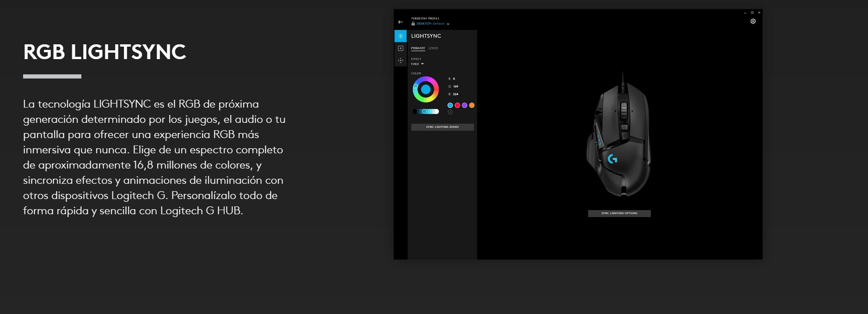Click the padlock icon beside DESKTOP profile
The image size is (868, 314).
coord(413,24)
